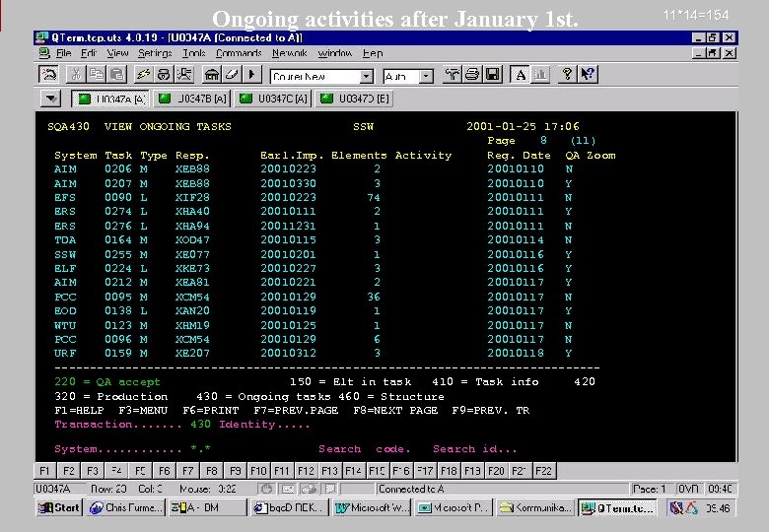Image resolution: width=769 pixels, height=532 pixels.
Task: Click responsible XOD47 in TDA row
Action: tap(192, 240)
